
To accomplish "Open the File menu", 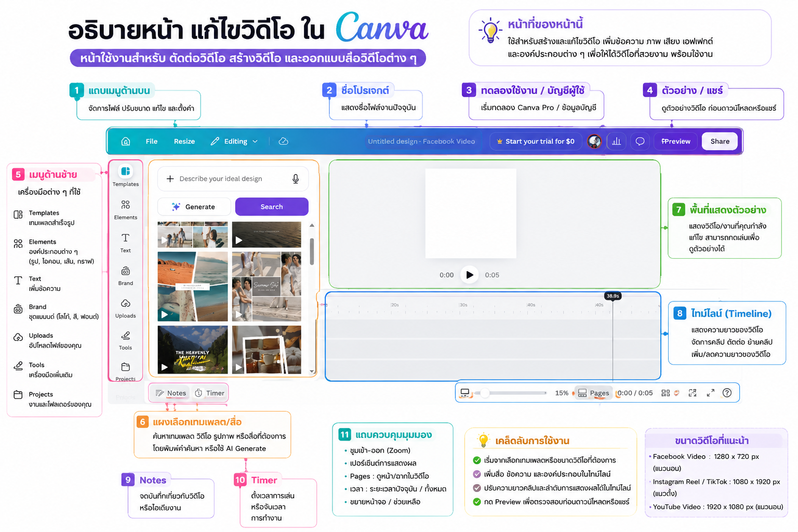I will click(x=152, y=141).
